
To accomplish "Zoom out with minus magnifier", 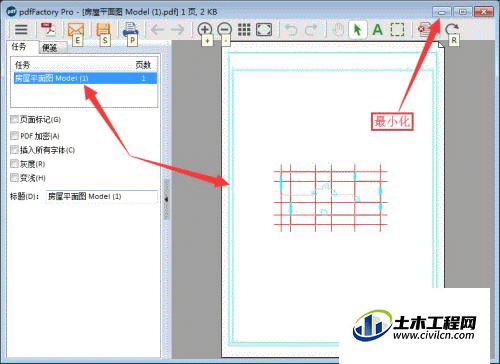I will (x=225, y=29).
